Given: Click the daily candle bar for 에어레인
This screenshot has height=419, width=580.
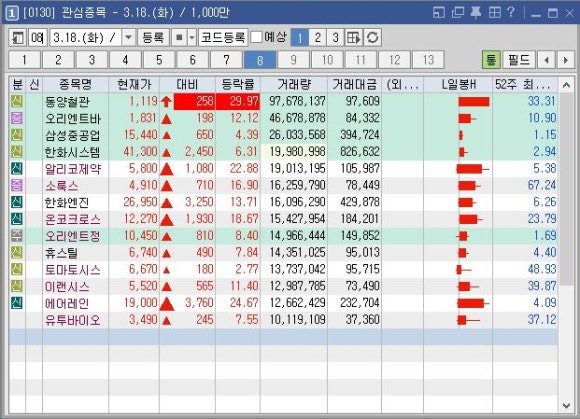Looking at the screenshot, I should (473, 303).
